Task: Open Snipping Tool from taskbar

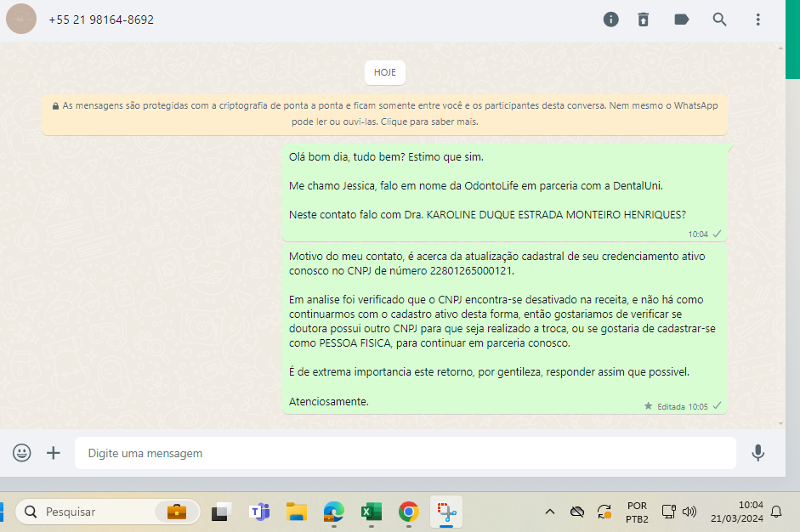Action: tap(446, 512)
